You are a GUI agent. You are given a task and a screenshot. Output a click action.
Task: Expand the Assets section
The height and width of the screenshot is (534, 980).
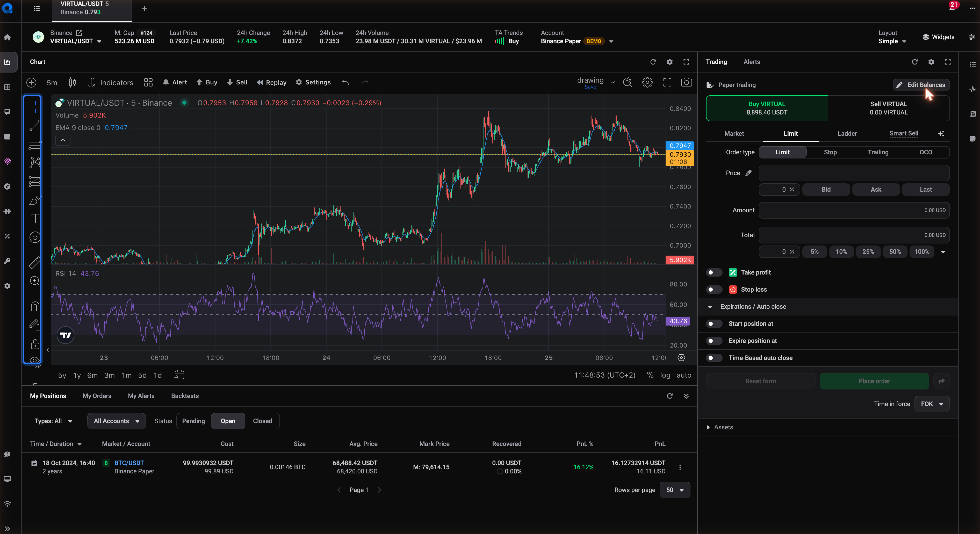pyautogui.click(x=719, y=427)
